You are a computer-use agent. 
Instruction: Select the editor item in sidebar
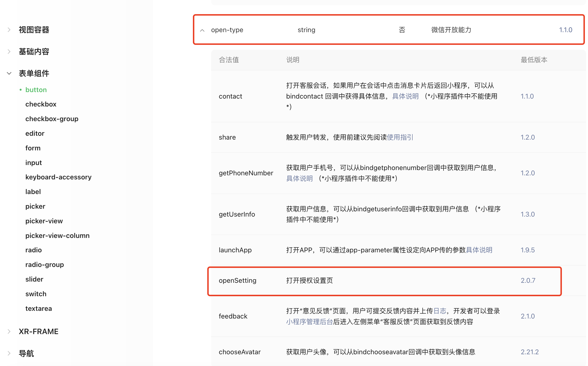click(x=35, y=133)
